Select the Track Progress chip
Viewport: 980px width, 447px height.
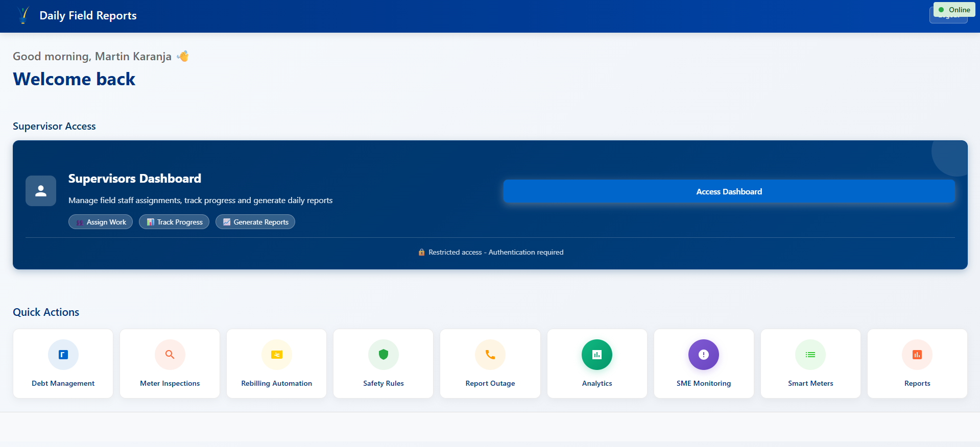174,222
